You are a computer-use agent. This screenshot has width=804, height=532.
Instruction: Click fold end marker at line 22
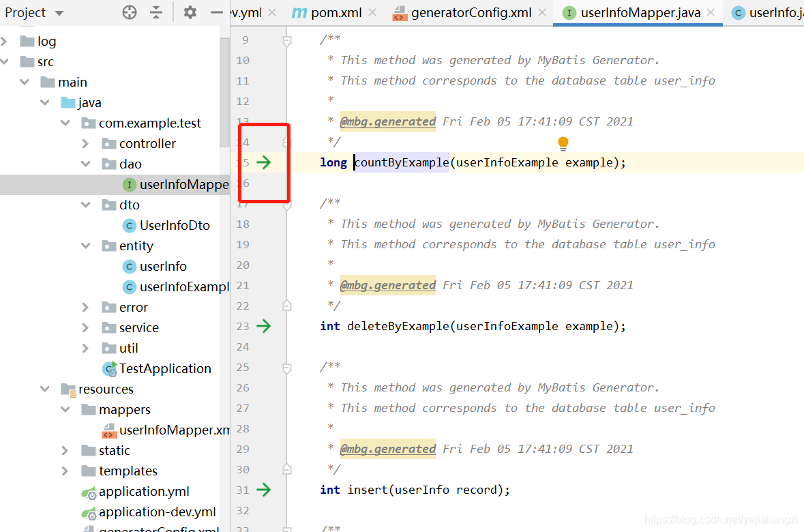click(287, 306)
